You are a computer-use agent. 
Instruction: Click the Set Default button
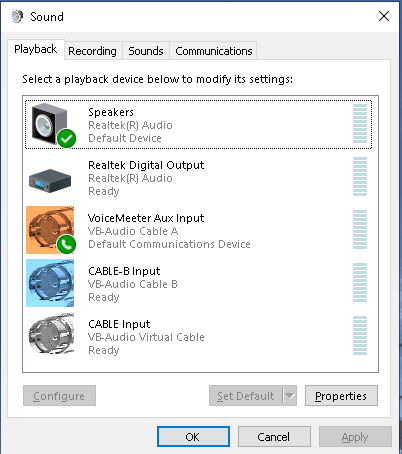pyautogui.click(x=246, y=396)
